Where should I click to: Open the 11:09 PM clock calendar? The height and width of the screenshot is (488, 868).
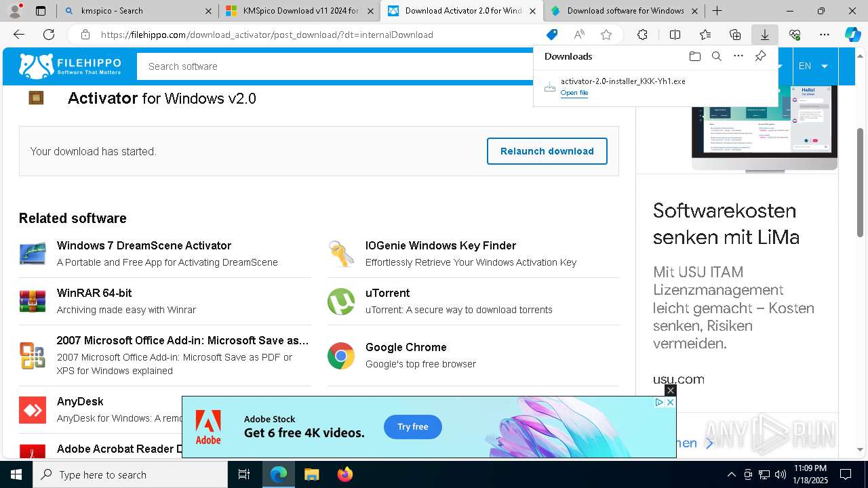click(810, 474)
